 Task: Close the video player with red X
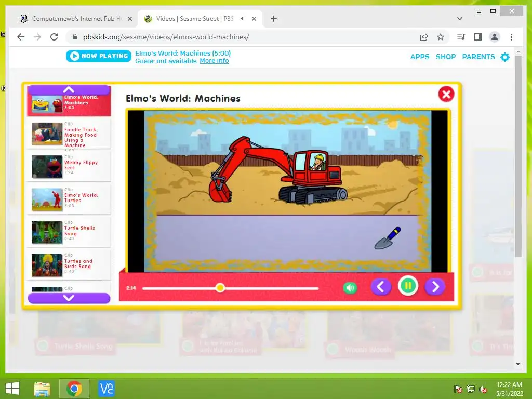[446, 94]
